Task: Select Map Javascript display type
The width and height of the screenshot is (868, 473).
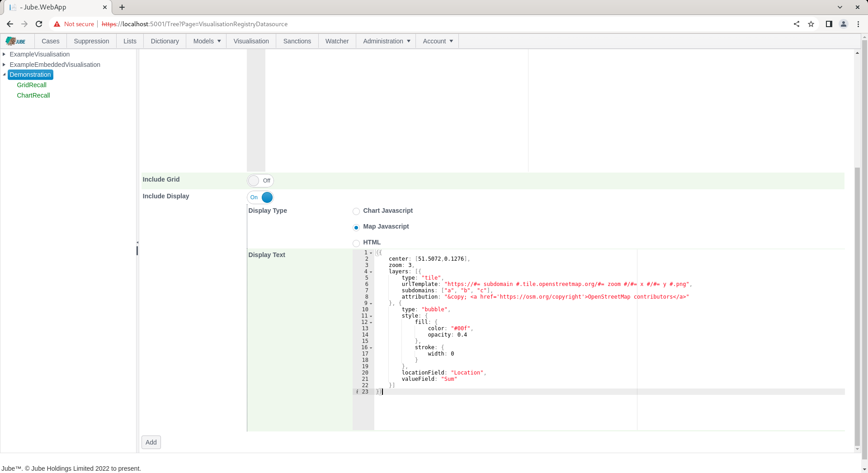Action: tap(356, 227)
